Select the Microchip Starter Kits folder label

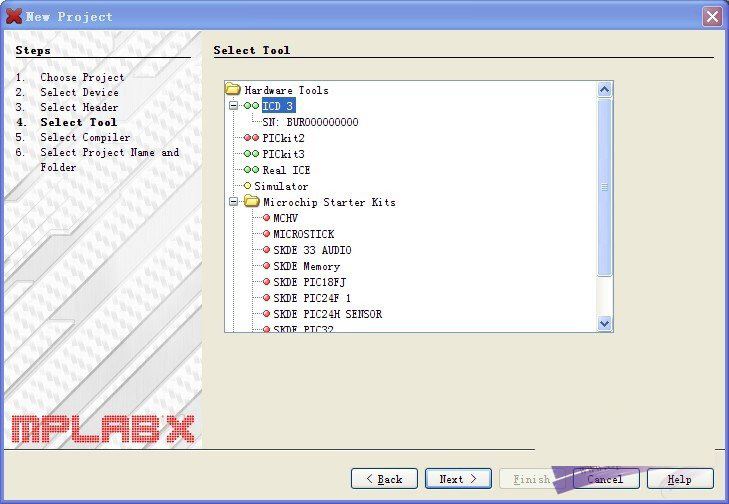(x=329, y=202)
